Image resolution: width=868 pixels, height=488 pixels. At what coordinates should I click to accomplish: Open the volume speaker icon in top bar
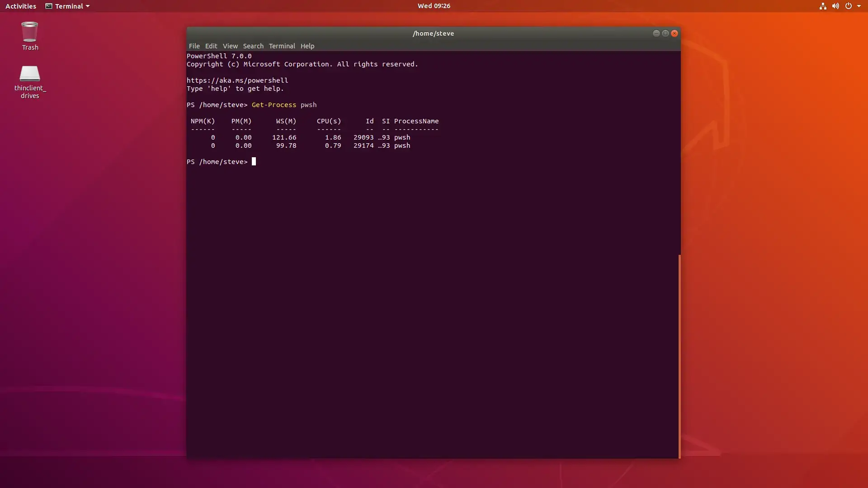click(835, 6)
